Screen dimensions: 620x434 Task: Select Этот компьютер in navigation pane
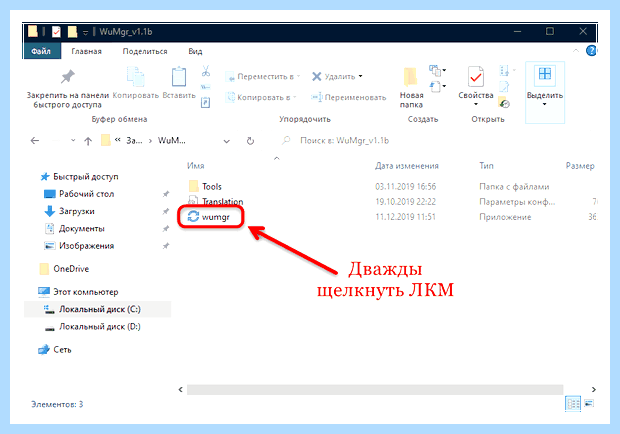point(86,292)
